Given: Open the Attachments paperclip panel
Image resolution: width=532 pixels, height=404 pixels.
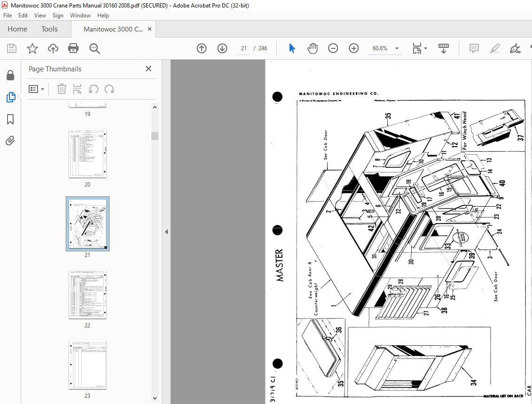Looking at the screenshot, I should click(10, 140).
